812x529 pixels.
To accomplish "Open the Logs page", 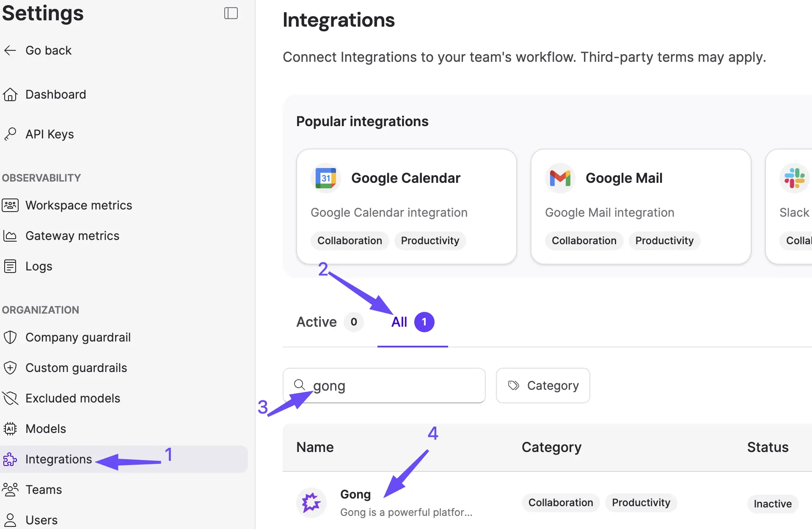I will pyautogui.click(x=39, y=266).
